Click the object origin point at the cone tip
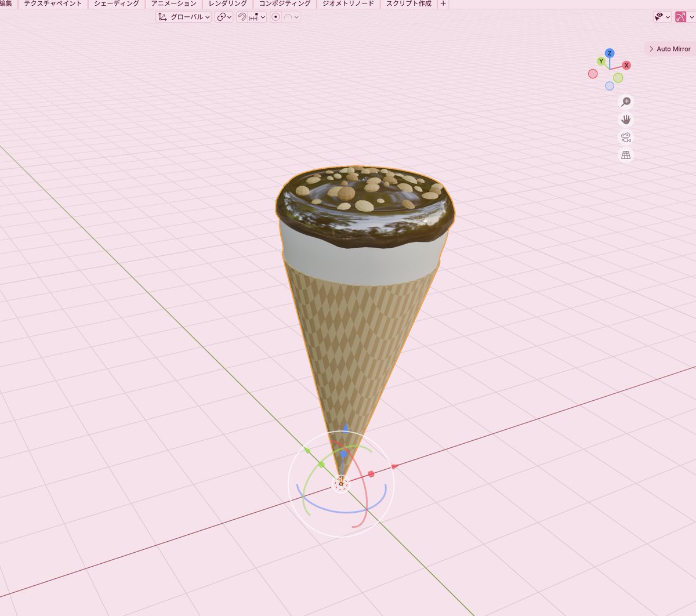This screenshot has height=616, width=696. coord(341,484)
